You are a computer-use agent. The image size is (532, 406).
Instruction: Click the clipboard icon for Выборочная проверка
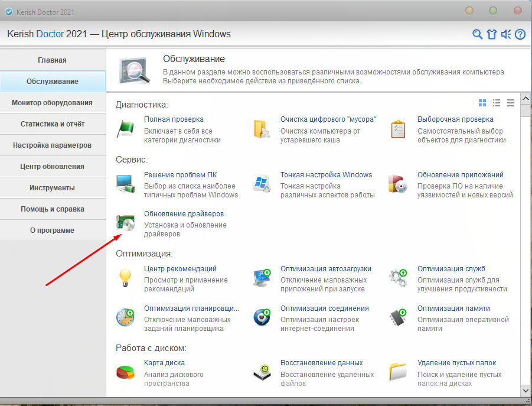pos(398,129)
